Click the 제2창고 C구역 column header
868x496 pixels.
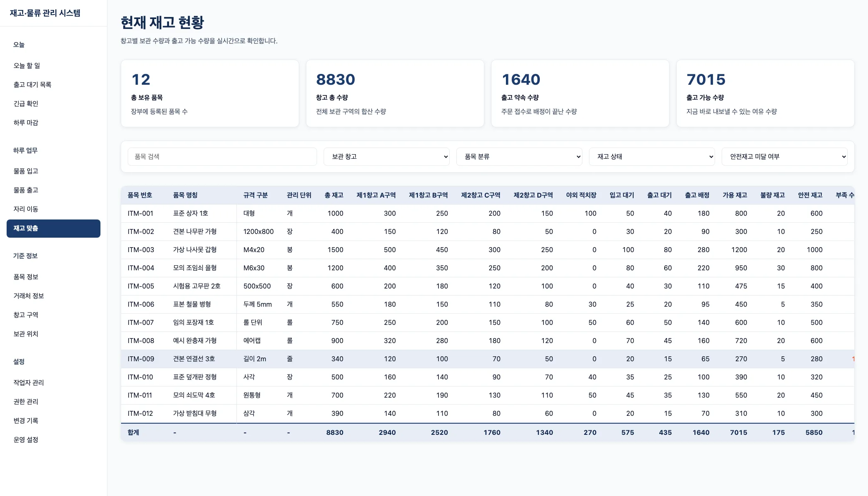click(481, 195)
